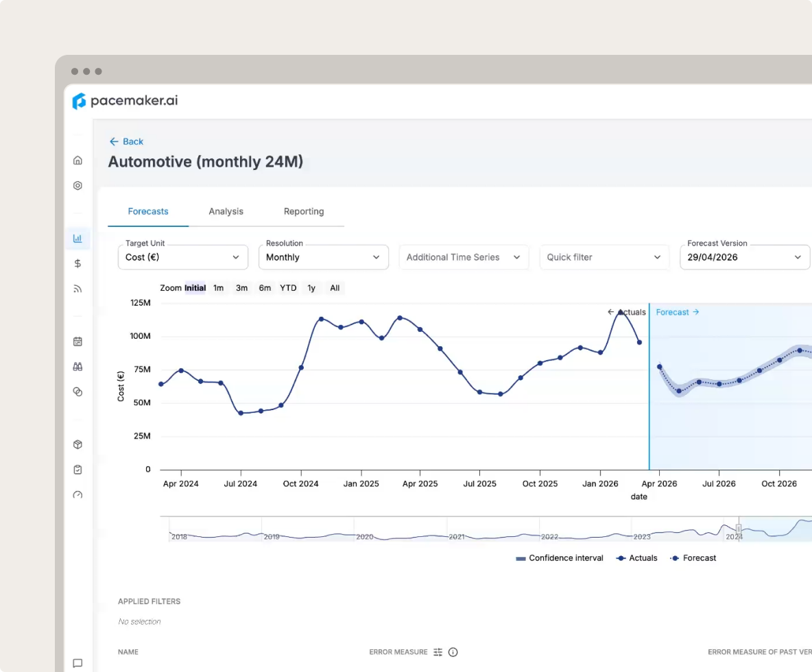Image resolution: width=812 pixels, height=672 pixels.
Task: Toggle Confidence interval legend item
Action: point(560,558)
